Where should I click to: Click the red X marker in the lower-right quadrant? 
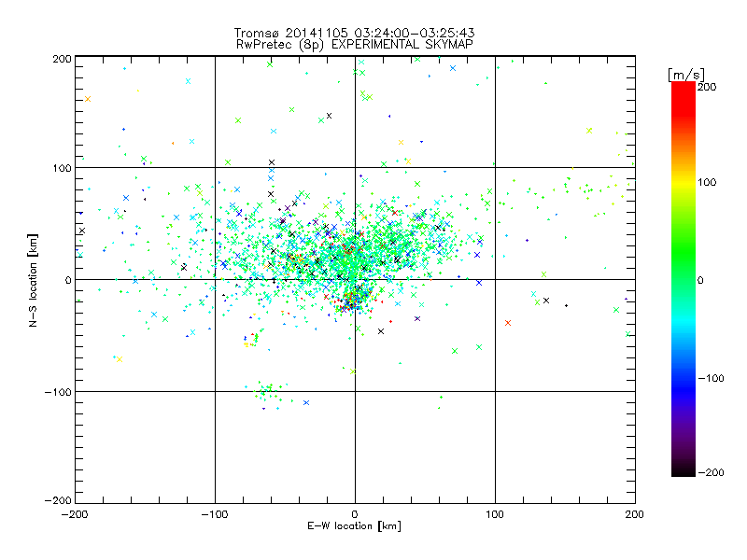tap(508, 323)
